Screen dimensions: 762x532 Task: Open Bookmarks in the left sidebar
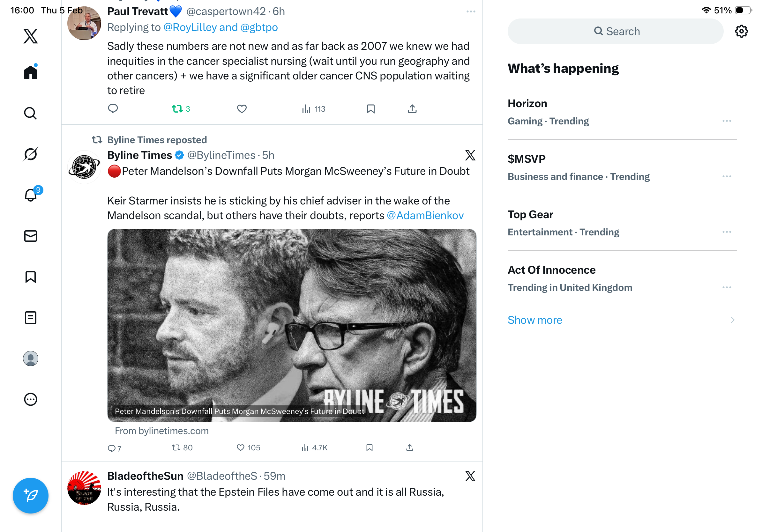[x=31, y=277]
